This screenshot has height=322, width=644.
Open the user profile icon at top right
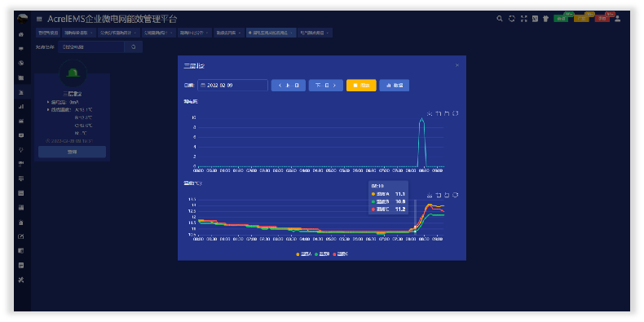pos(617,19)
